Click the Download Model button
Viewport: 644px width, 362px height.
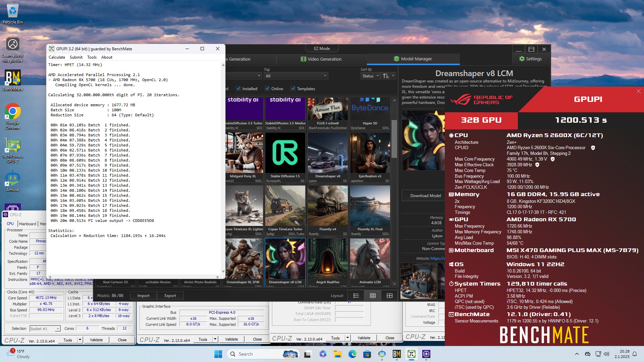(x=426, y=196)
